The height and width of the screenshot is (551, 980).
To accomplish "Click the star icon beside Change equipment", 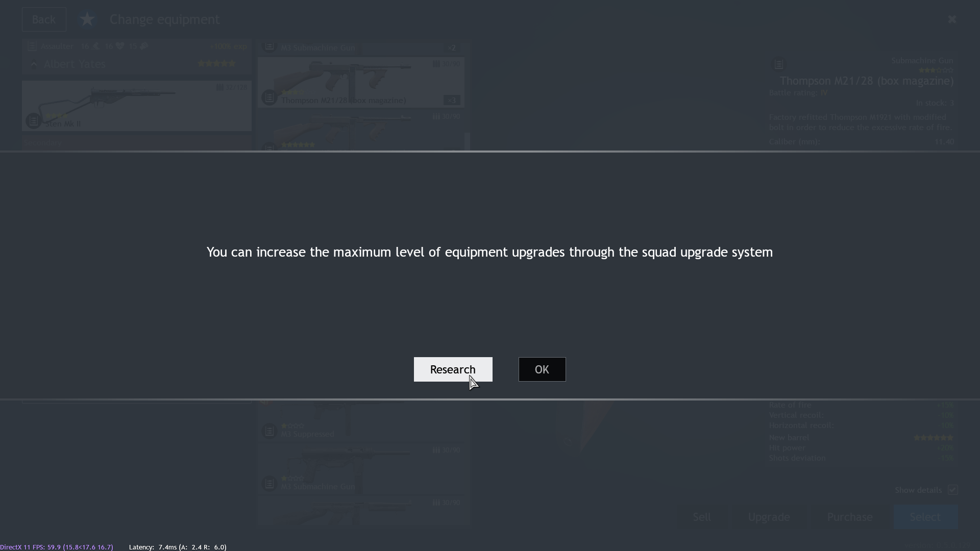I will pyautogui.click(x=87, y=19).
